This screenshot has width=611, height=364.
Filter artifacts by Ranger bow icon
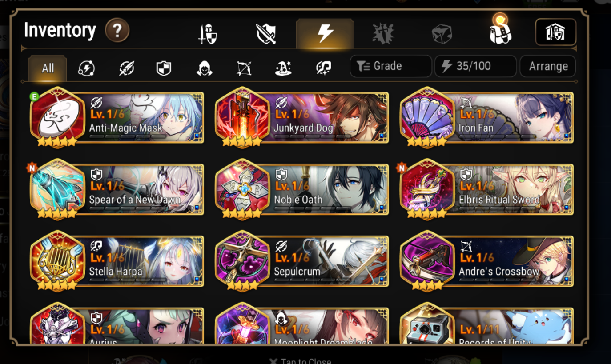pos(244,68)
